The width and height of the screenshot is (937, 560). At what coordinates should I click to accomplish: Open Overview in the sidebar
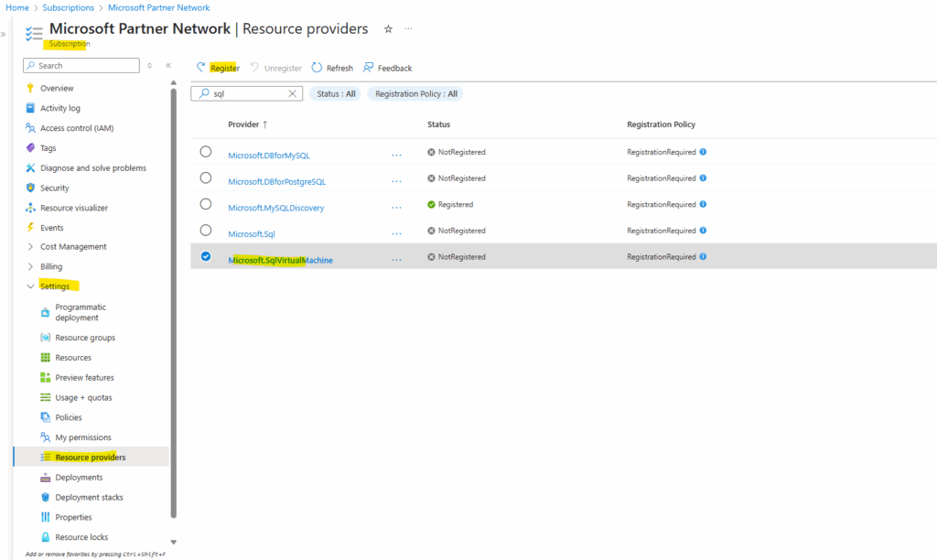(x=57, y=89)
